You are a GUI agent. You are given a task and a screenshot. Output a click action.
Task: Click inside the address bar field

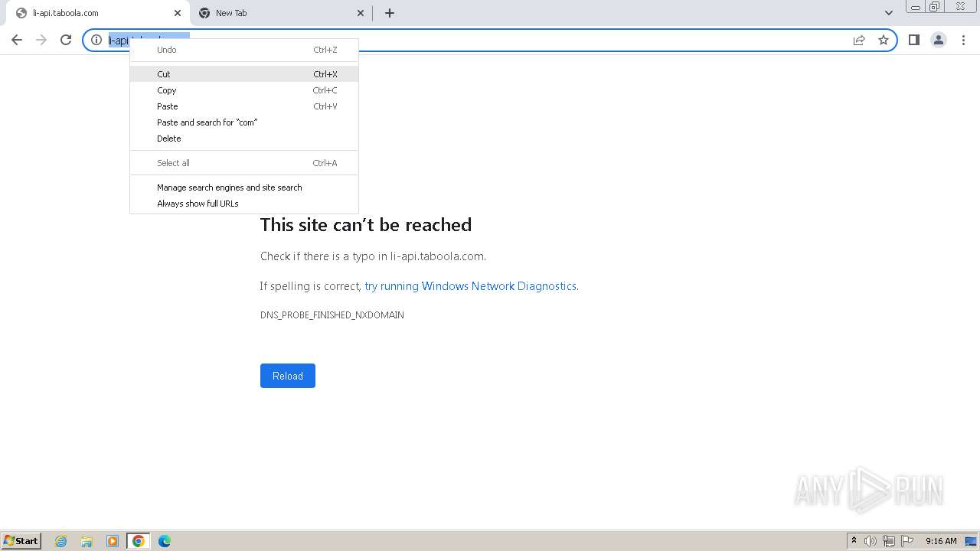490,40
